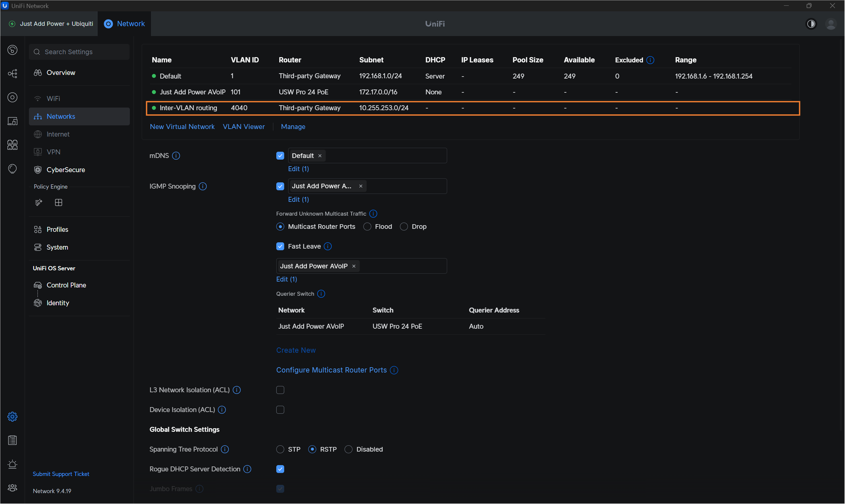Click the gear Settings icon in left rail
845x504 pixels.
point(13,416)
